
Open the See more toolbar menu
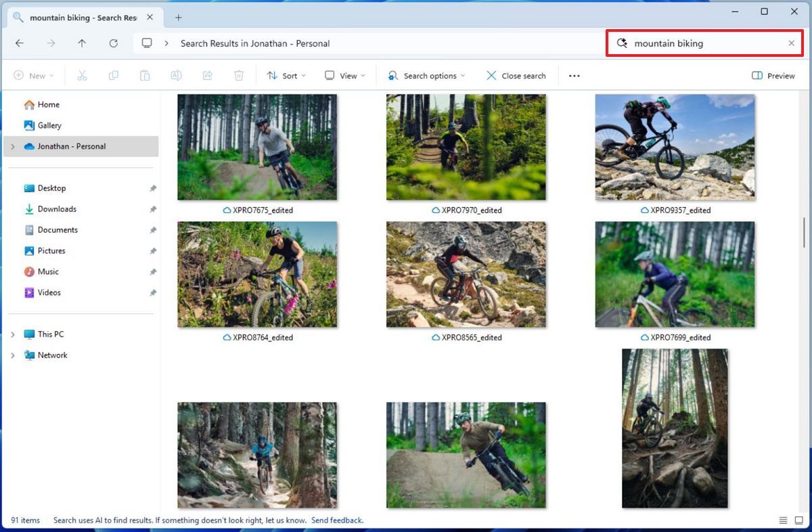tap(573, 75)
